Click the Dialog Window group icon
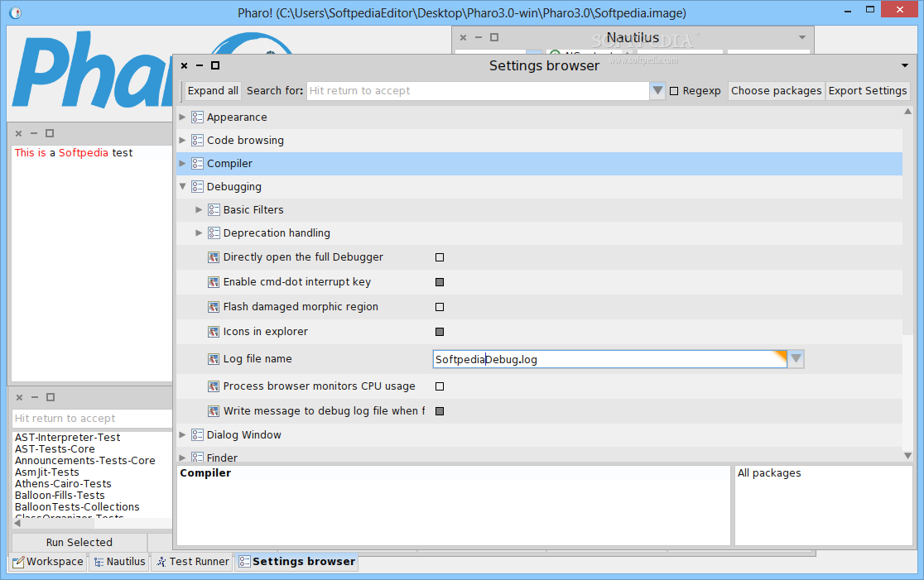Viewport: 924px width, 580px height. [x=197, y=434]
